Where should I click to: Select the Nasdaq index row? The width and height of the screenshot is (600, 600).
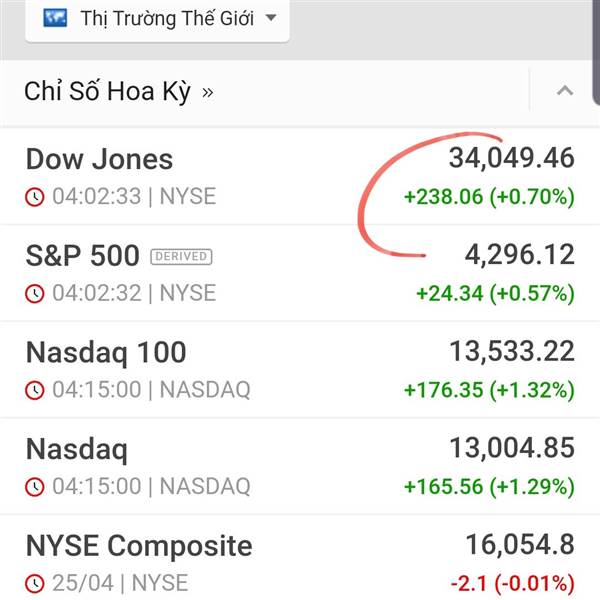pyautogui.click(x=300, y=466)
